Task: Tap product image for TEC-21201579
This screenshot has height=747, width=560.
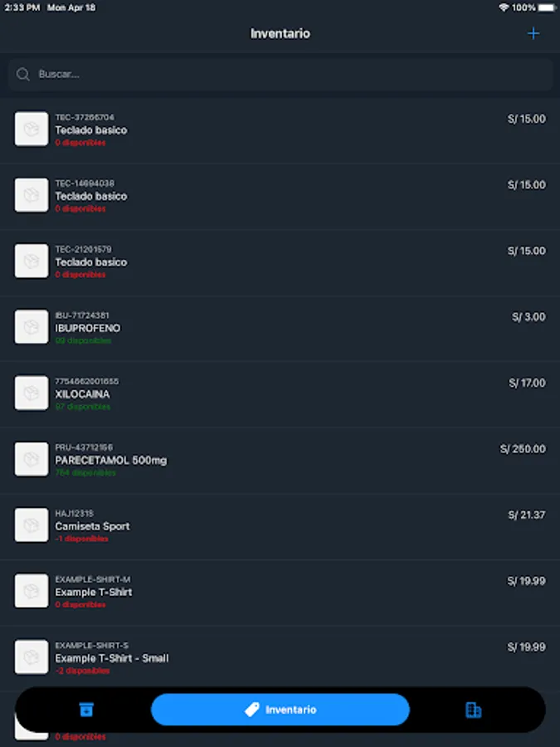Action: click(32, 261)
